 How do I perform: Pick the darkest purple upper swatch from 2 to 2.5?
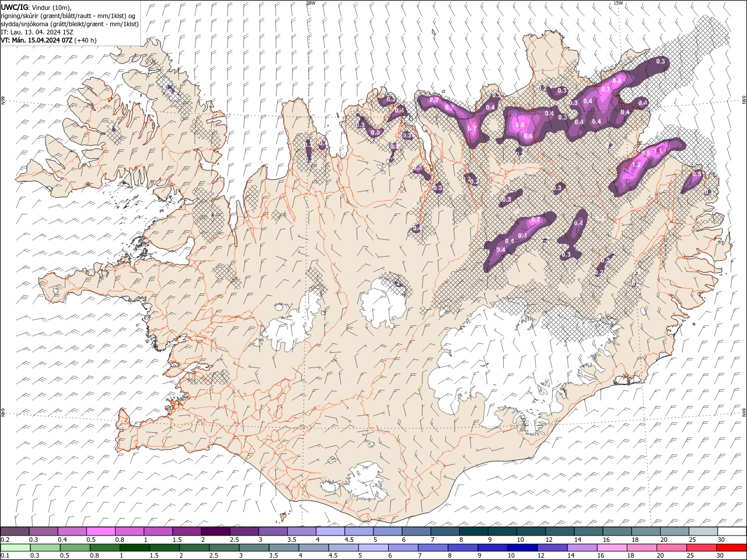tap(215, 531)
